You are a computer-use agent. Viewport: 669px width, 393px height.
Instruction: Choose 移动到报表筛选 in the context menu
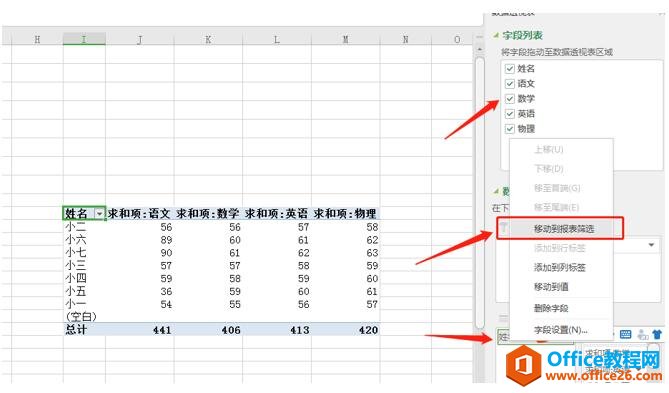pyautogui.click(x=564, y=229)
